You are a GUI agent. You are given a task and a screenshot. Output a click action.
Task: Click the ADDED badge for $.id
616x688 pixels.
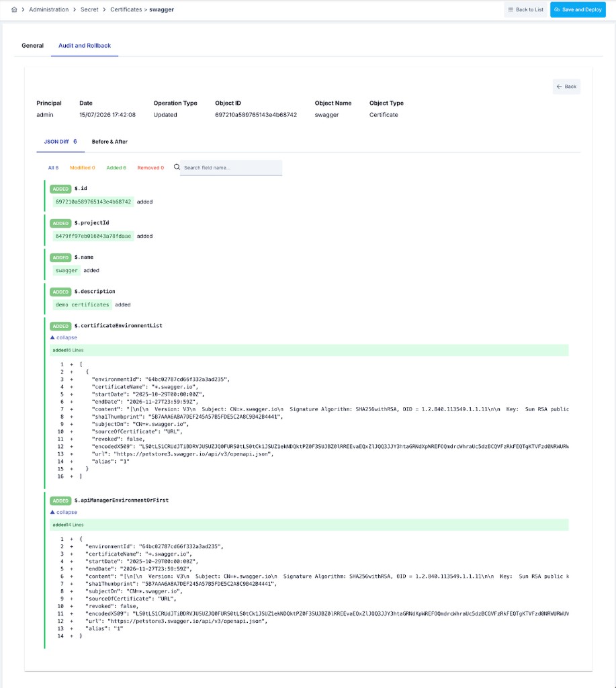pyautogui.click(x=60, y=189)
